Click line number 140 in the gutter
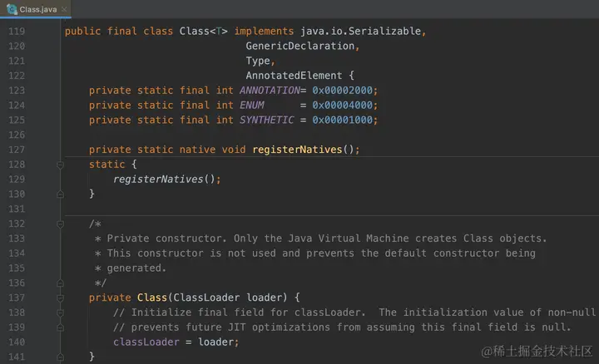The image size is (599, 364). [17, 342]
